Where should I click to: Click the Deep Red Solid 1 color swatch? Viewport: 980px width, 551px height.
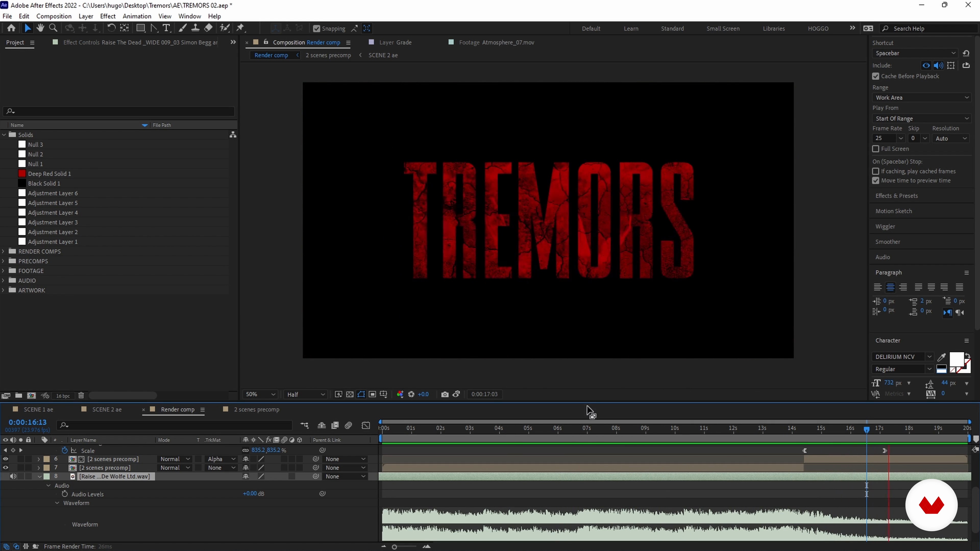pyautogui.click(x=22, y=173)
